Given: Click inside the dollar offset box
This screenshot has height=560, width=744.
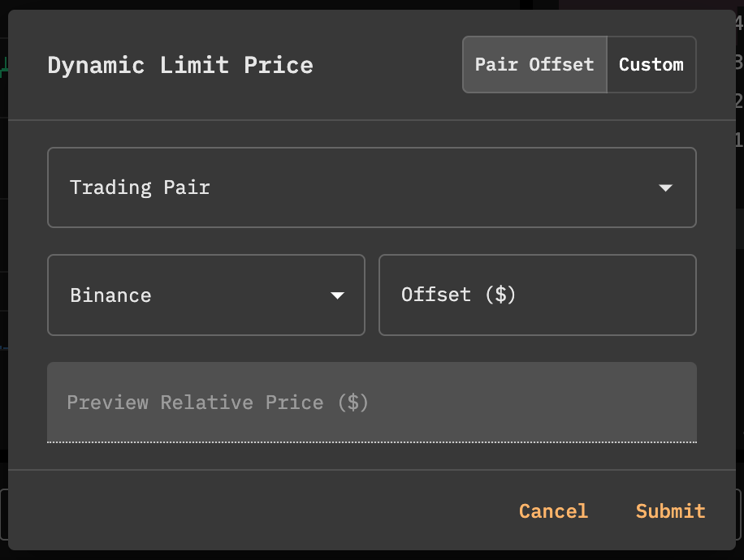Looking at the screenshot, I should click(x=537, y=295).
